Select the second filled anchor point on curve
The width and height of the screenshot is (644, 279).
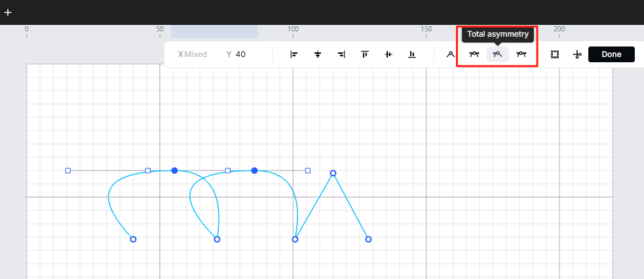(x=254, y=170)
